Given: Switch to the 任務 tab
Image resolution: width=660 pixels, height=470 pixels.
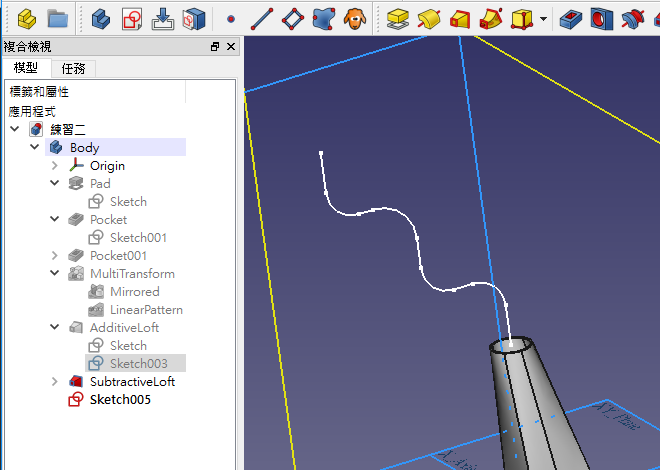Looking at the screenshot, I should coord(73,69).
